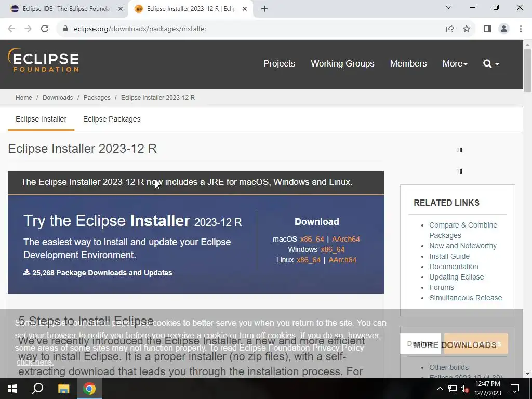Open Simultaneous Release link
532x399 pixels.
(x=465, y=298)
